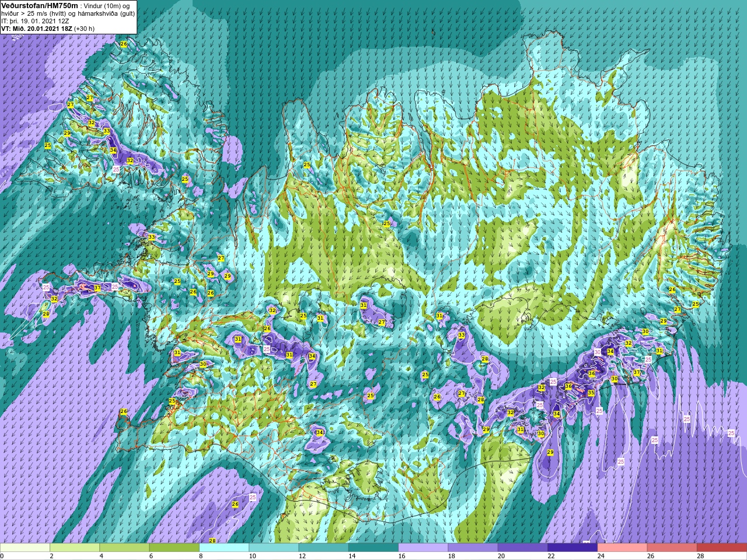Click the map title "Veðurstofan/HM750m"
This screenshot has width=747, height=560.
[39, 5]
